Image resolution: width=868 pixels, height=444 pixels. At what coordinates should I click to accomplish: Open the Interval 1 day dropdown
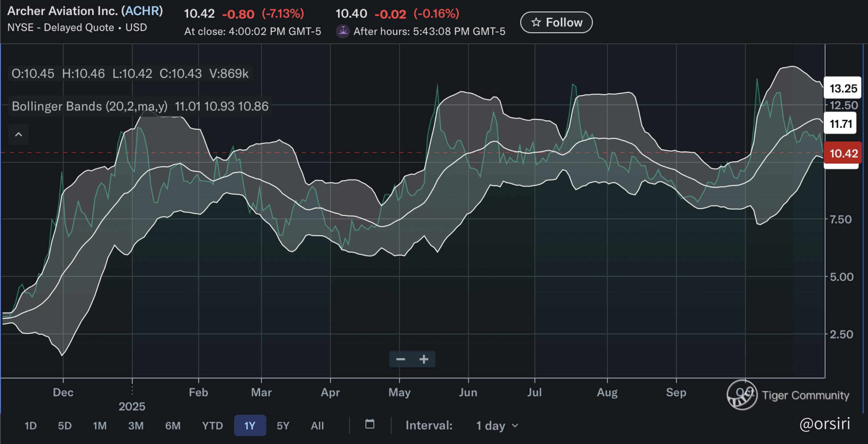pyautogui.click(x=496, y=426)
